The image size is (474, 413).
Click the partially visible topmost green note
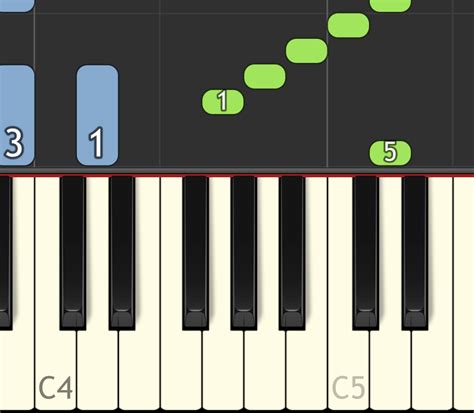tap(390, 6)
